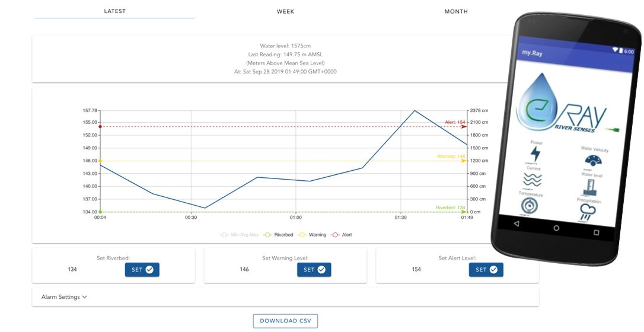Select the LATEST tab
Image resolution: width=644 pixels, height=332 pixels.
(x=114, y=11)
